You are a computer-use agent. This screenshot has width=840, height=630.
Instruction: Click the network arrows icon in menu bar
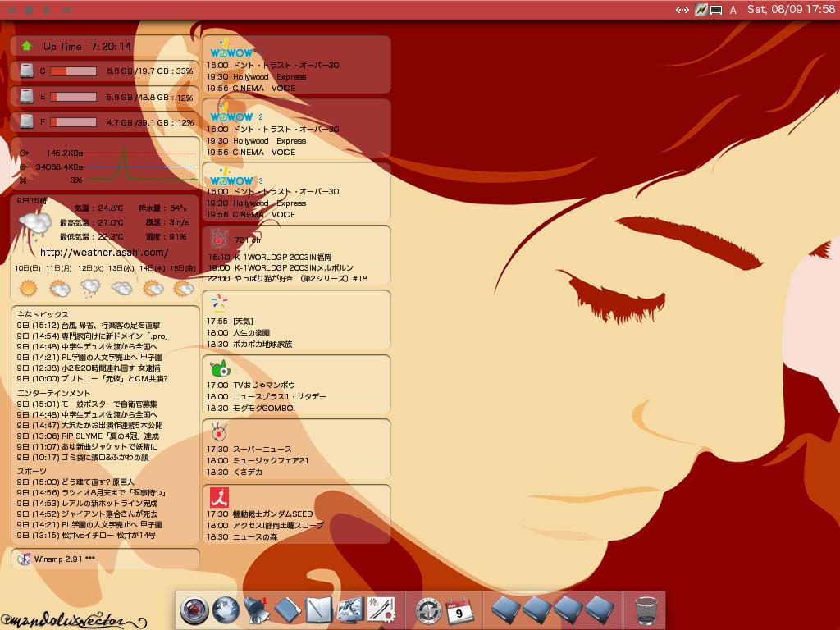click(682, 10)
